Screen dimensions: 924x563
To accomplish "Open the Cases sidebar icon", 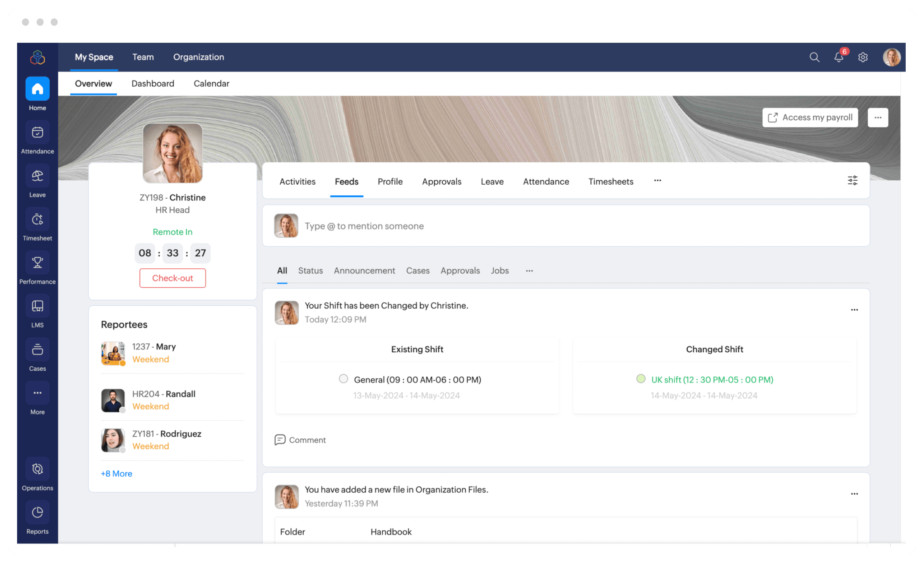I will (x=37, y=350).
